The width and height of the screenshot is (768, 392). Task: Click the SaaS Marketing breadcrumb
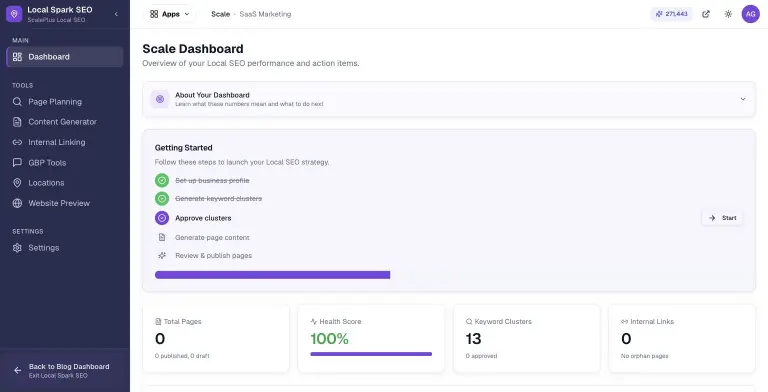[265, 14]
